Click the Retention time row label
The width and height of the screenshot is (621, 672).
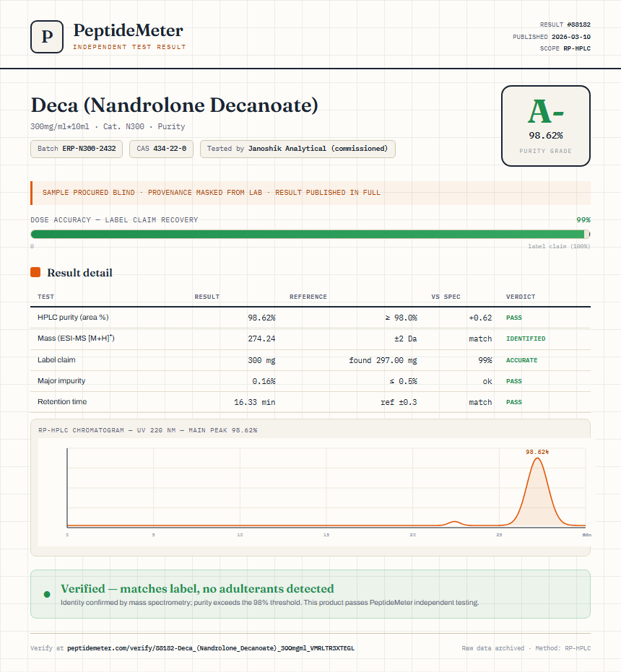(x=62, y=401)
